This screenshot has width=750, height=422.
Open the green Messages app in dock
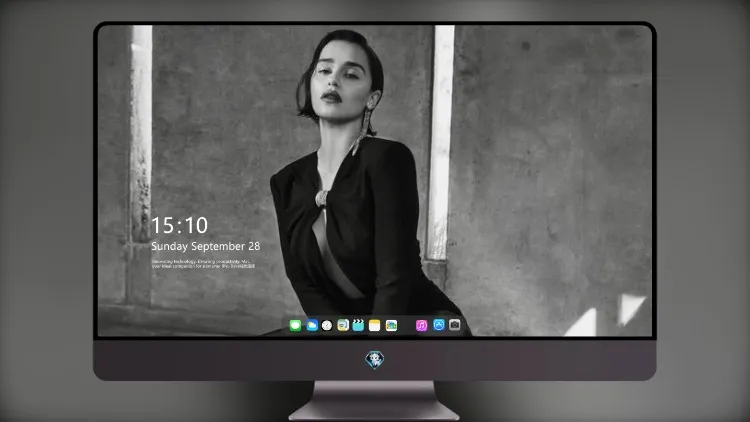pos(295,325)
